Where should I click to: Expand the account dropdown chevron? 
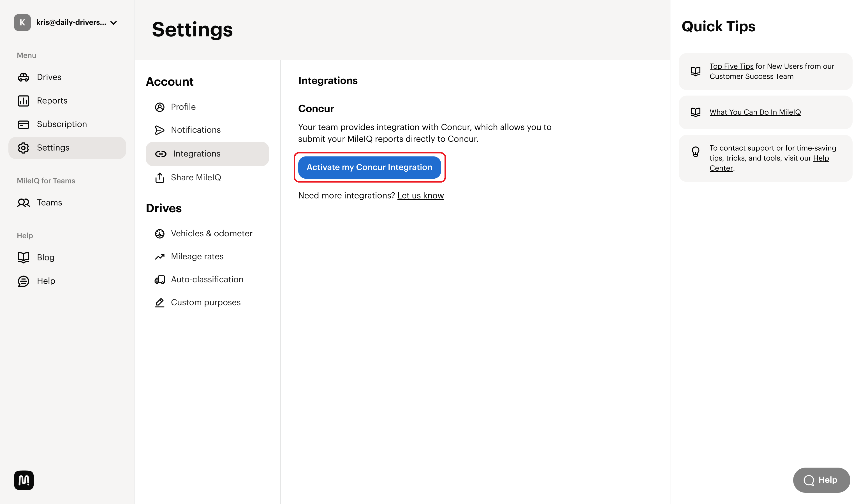pyautogui.click(x=114, y=23)
